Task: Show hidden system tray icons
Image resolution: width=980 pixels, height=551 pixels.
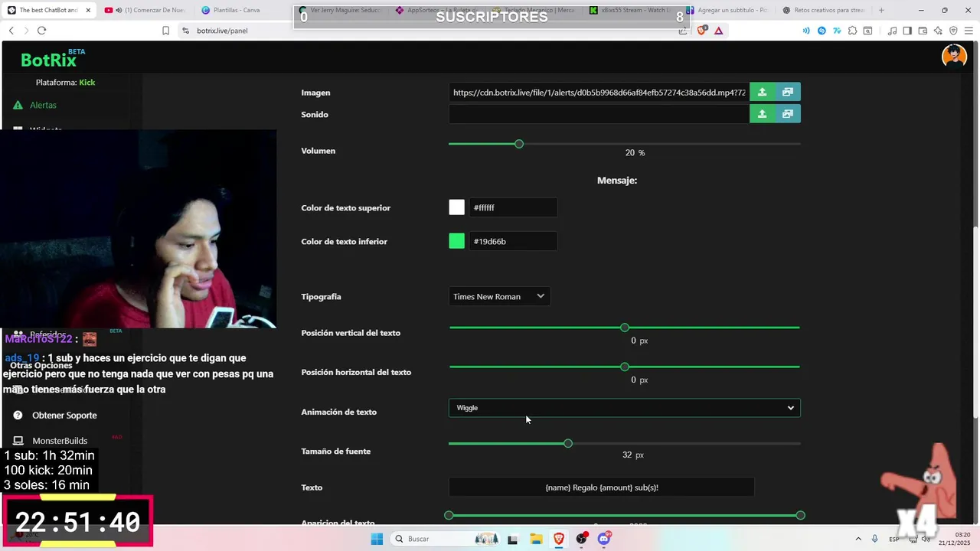Action: [857, 539]
